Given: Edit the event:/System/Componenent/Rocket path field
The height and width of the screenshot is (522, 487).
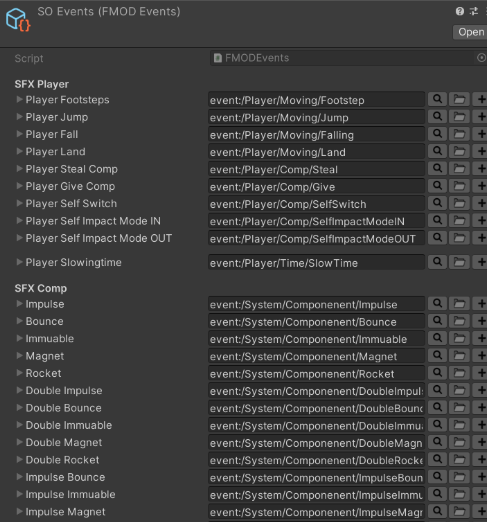Looking at the screenshot, I should click(x=316, y=374).
